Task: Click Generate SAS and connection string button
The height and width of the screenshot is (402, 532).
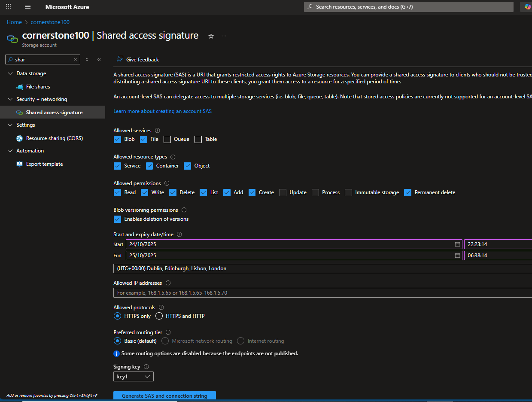Action: tap(164, 396)
